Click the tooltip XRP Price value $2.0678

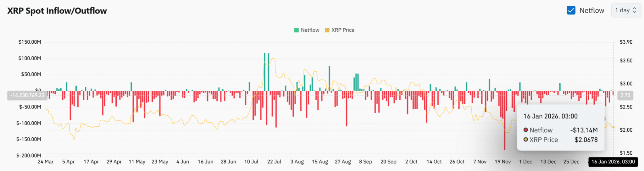point(586,140)
